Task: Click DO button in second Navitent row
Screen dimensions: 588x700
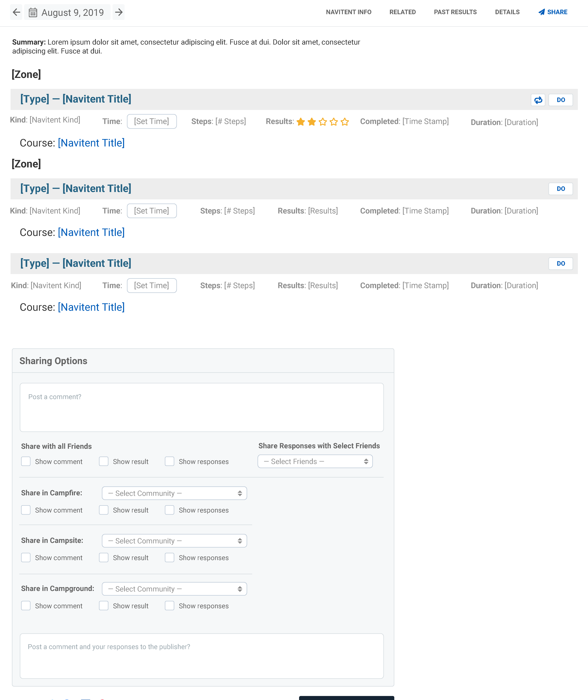Action: click(x=561, y=189)
